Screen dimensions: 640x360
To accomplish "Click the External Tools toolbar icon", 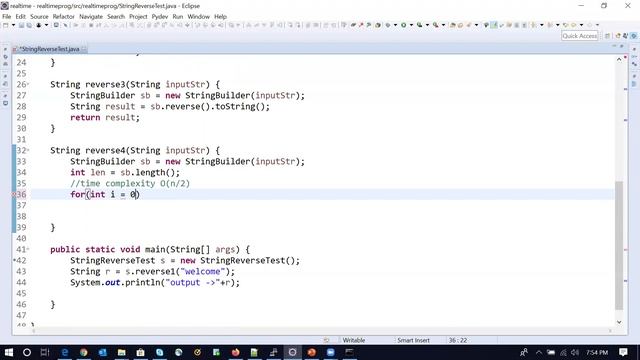I will tap(436, 25).
